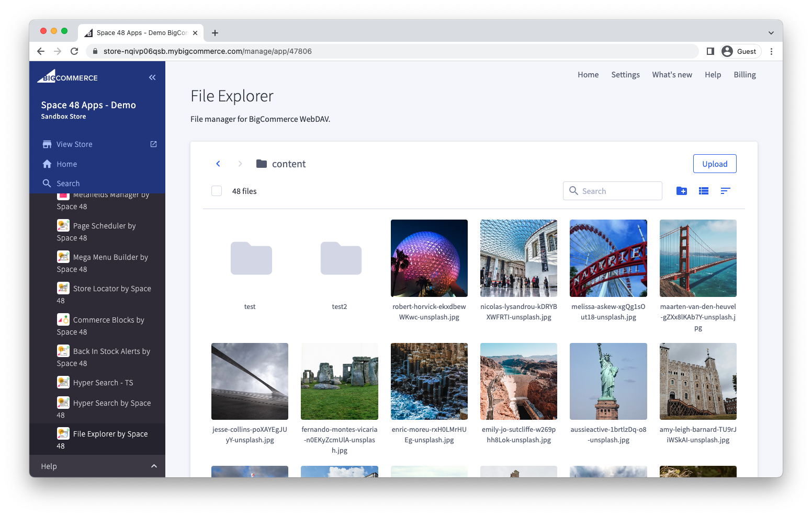The height and width of the screenshot is (516, 812).
Task: Click Hyper Search - TS app icon
Action: (x=63, y=382)
